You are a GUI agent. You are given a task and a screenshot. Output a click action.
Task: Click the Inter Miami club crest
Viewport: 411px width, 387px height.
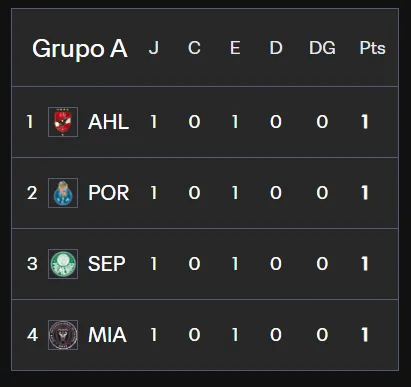click(63, 335)
